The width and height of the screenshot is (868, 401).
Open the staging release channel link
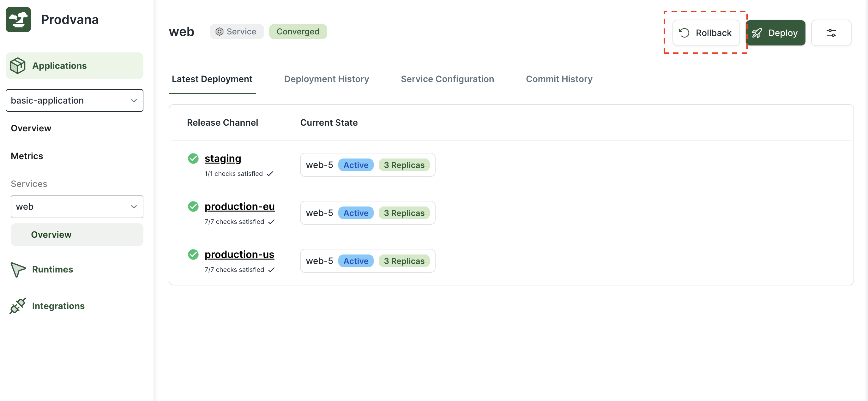(223, 158)
